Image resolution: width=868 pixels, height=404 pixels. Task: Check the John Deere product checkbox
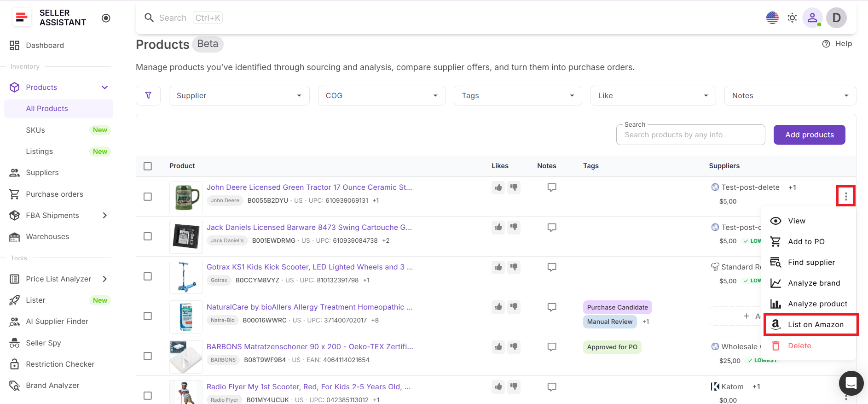pyautogui.click(x=148, y=197)
